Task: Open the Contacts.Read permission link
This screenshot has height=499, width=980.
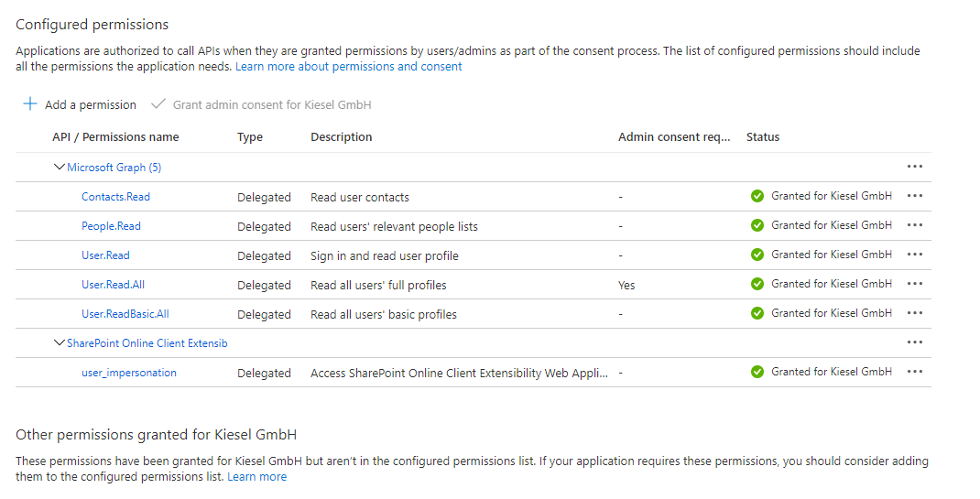Action: point(115,197)
